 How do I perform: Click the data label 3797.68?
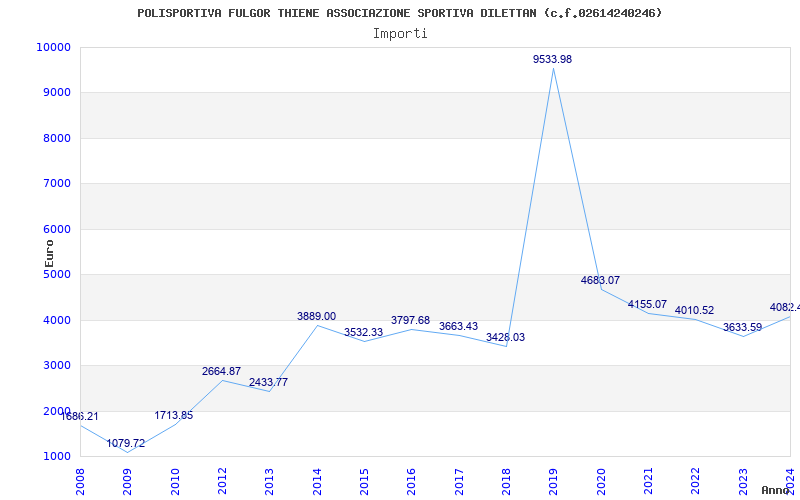tap(411, 320)
